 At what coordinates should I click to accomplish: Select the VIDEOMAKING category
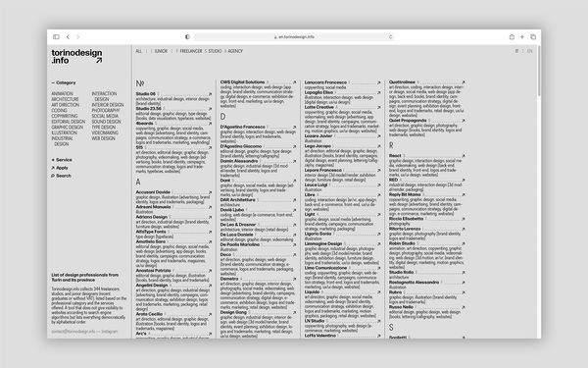point(105,132)
